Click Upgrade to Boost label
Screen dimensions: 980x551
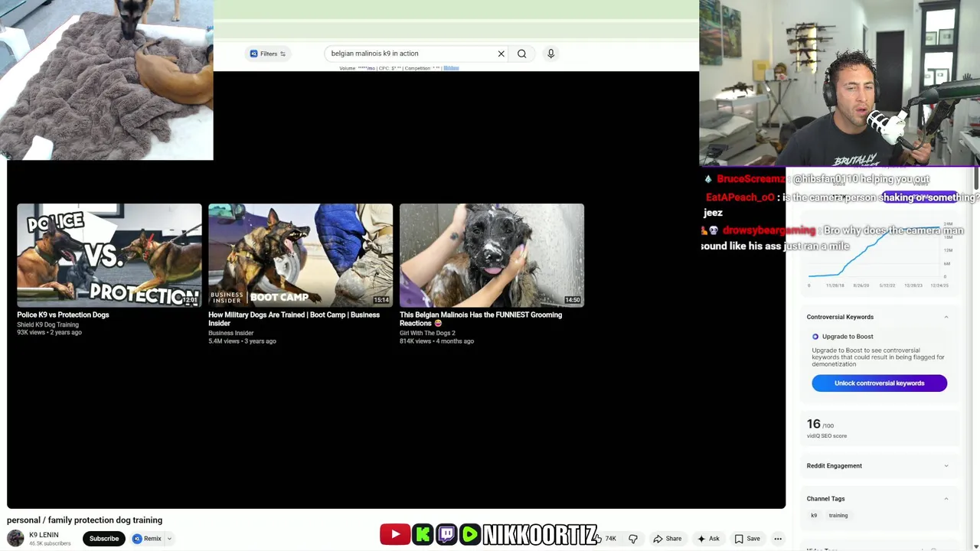click(x=848, y=337)
